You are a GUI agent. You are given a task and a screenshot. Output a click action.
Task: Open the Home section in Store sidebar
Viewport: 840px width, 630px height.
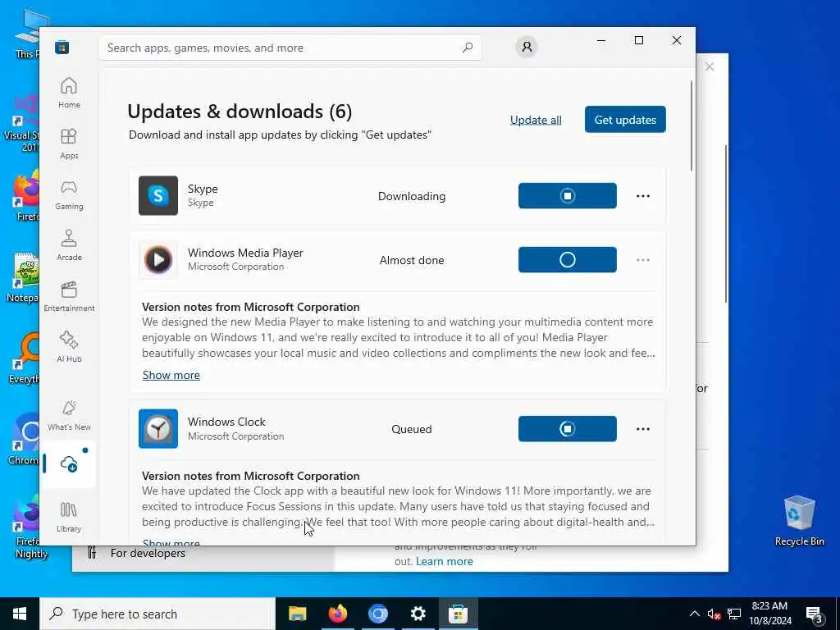point(69,93)
